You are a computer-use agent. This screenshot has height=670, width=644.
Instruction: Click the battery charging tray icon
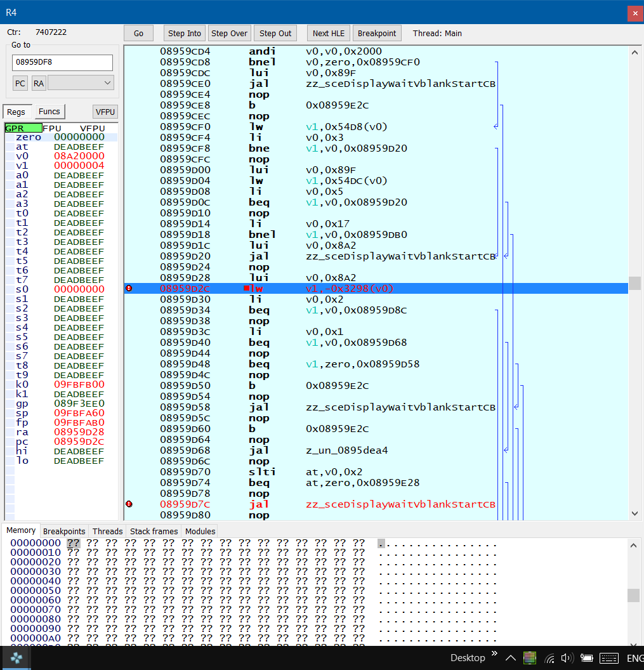[587, 658]
